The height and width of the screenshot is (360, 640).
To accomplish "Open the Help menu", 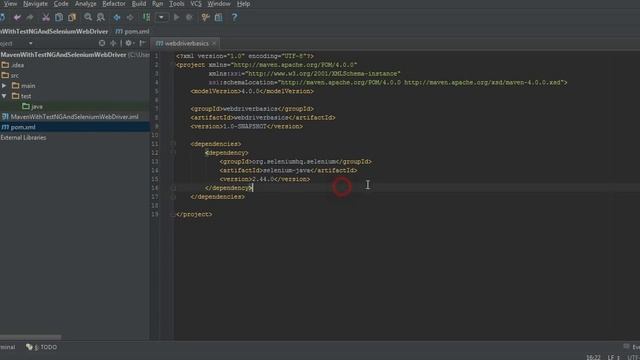I will coord(243,4).
